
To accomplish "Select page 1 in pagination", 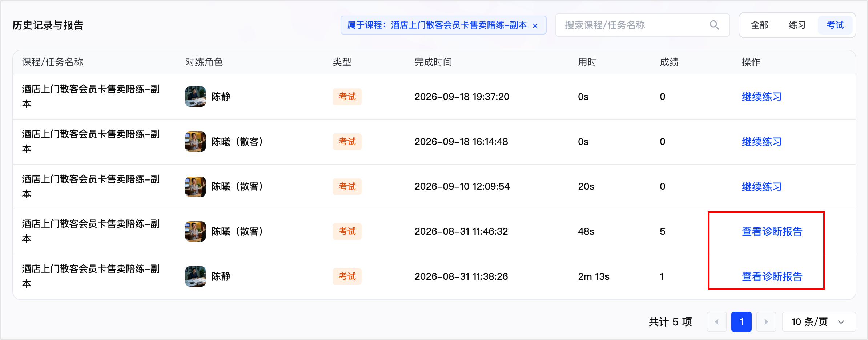I will tap(741, 322).
